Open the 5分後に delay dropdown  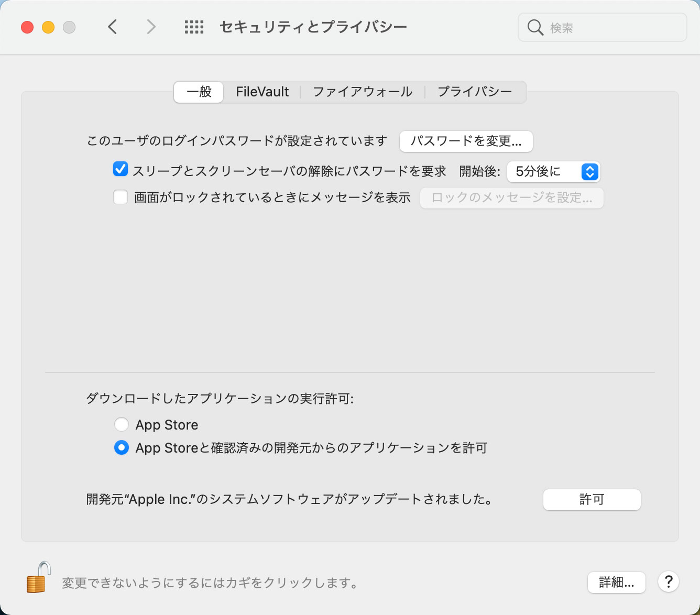pos(553,172)
